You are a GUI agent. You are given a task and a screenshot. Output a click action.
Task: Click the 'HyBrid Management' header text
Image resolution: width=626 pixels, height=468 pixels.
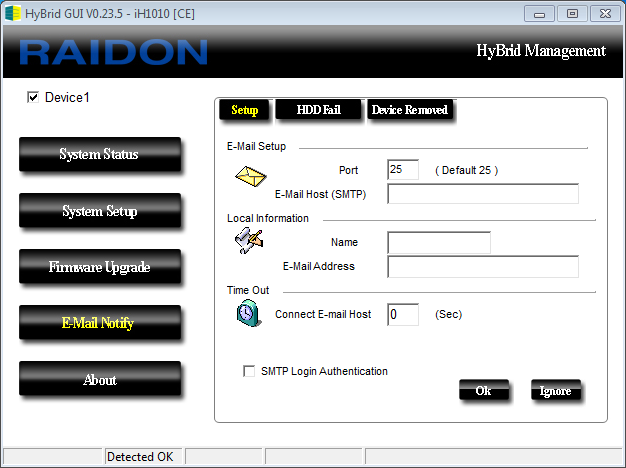click(541, 51)
